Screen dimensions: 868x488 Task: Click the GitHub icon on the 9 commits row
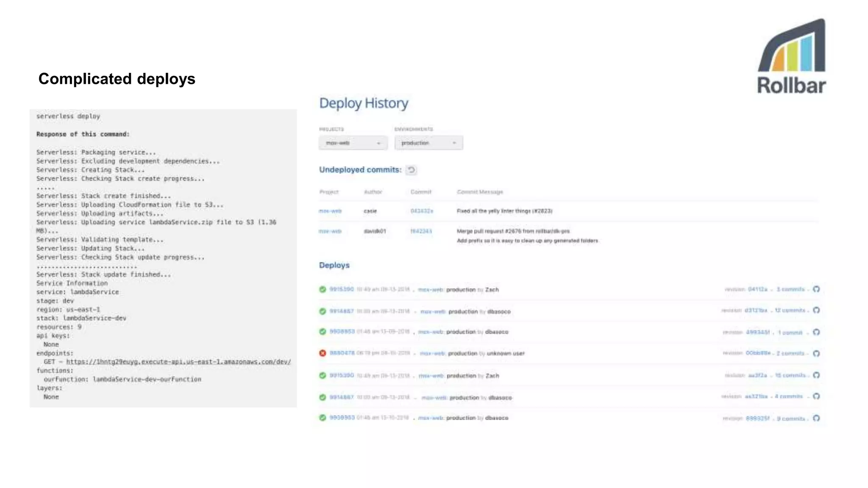(x=816, y=419)
